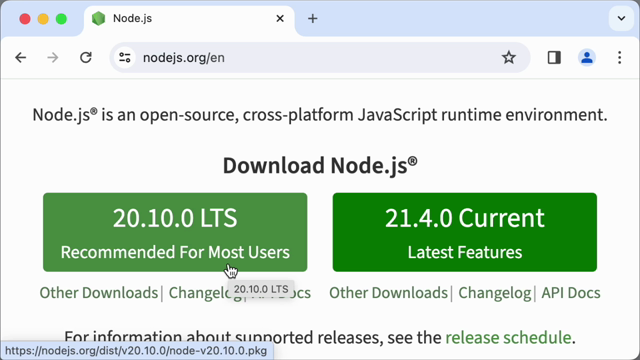640x360 pixels.
Task: Open Other Downloads under LTS
Action: click(x=99, y=293)
